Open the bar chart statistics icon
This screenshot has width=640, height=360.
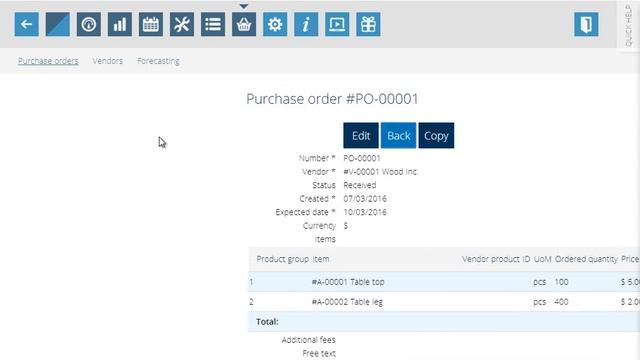click(120, 24)
